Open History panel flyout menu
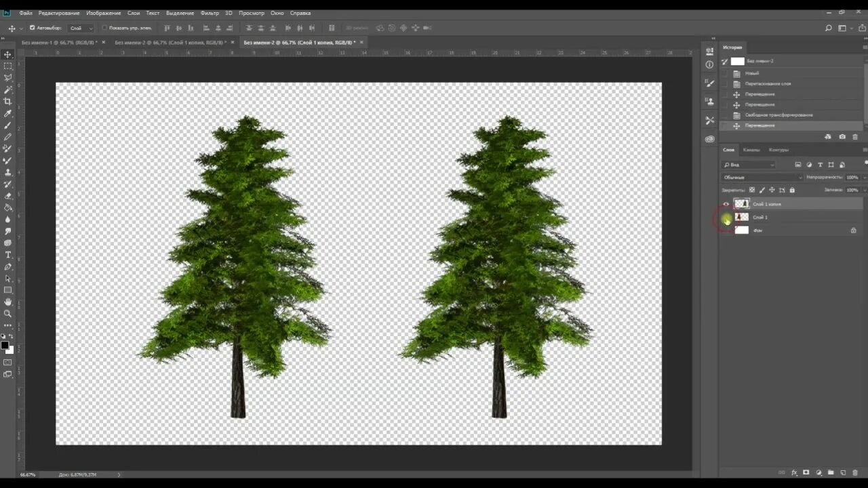 click(865, 47)
